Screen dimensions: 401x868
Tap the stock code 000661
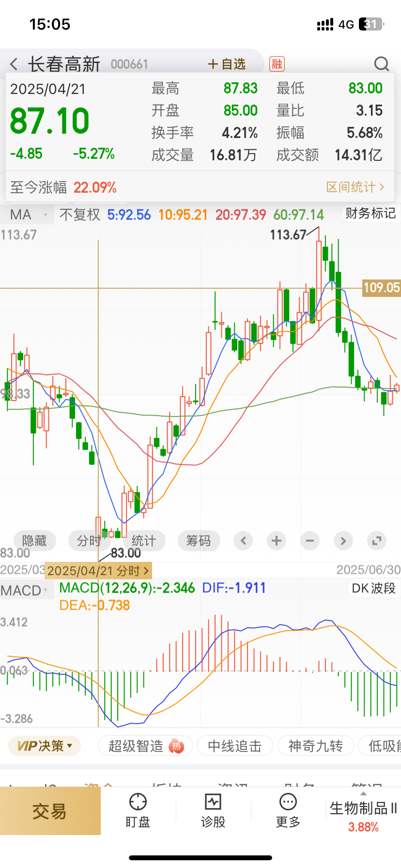click(129, 64)
